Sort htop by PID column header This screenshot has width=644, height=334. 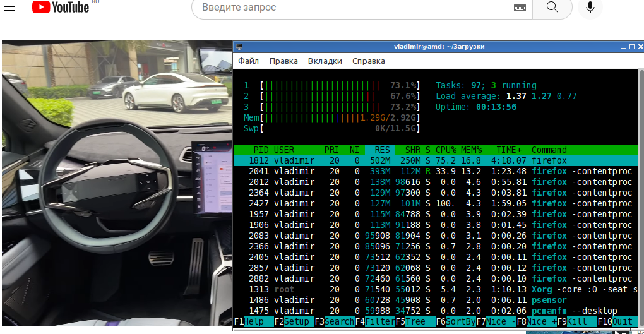pyautogui.click(x=261, y=150)
